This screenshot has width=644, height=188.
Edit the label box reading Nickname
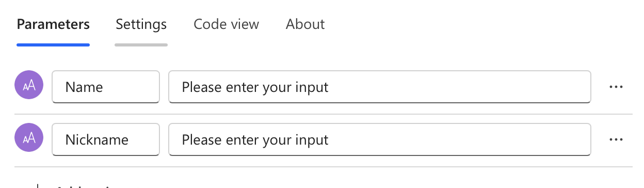[x=106, y=139]
